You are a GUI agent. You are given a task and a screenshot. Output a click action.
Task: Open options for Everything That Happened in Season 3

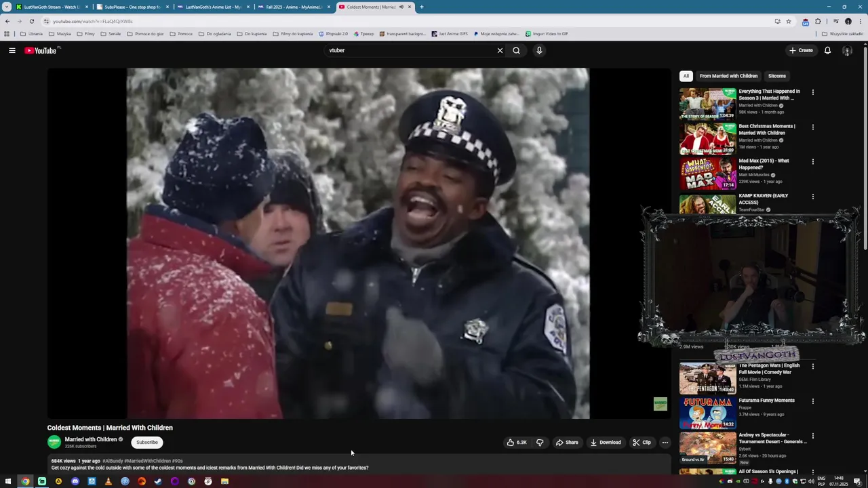click(812, 92)
